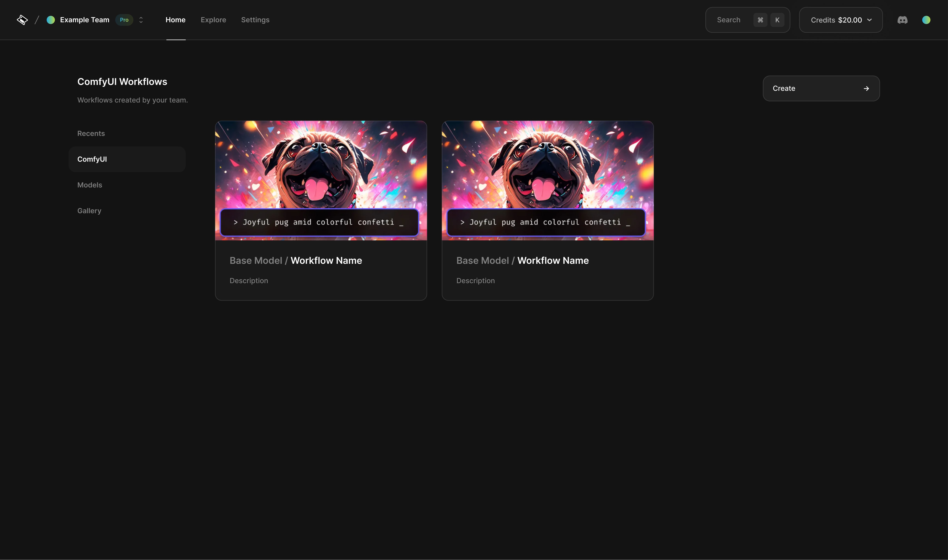Click the second card's Workflow Name title

tap(553, 261)
